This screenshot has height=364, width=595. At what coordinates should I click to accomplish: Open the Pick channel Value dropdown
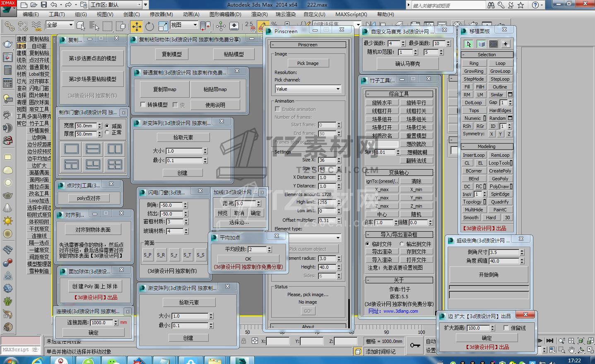(308, 89)
